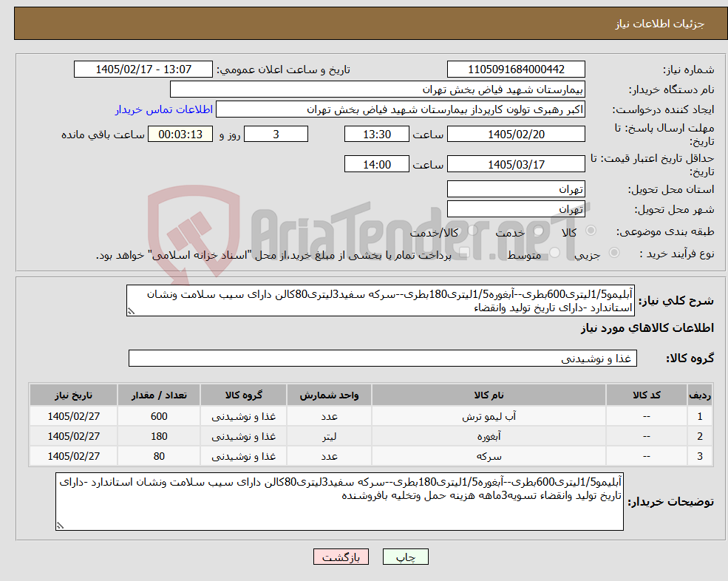This screenshot has height=581, width=728.
Task: Click the آبغوره item name
Action: point(489,437)
